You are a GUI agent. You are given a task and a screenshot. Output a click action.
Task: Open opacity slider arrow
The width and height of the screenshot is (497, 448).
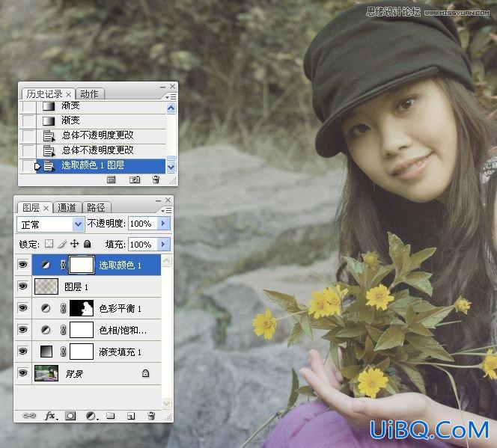164,224
